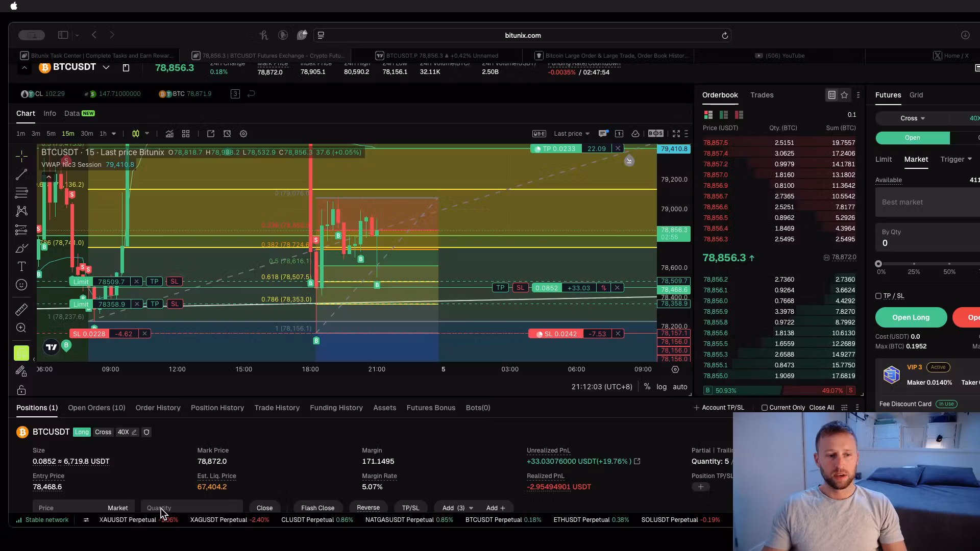The height and width of the screenshot is (551, 980).
Task: Switch to the Grid tab
Action: 916,95
